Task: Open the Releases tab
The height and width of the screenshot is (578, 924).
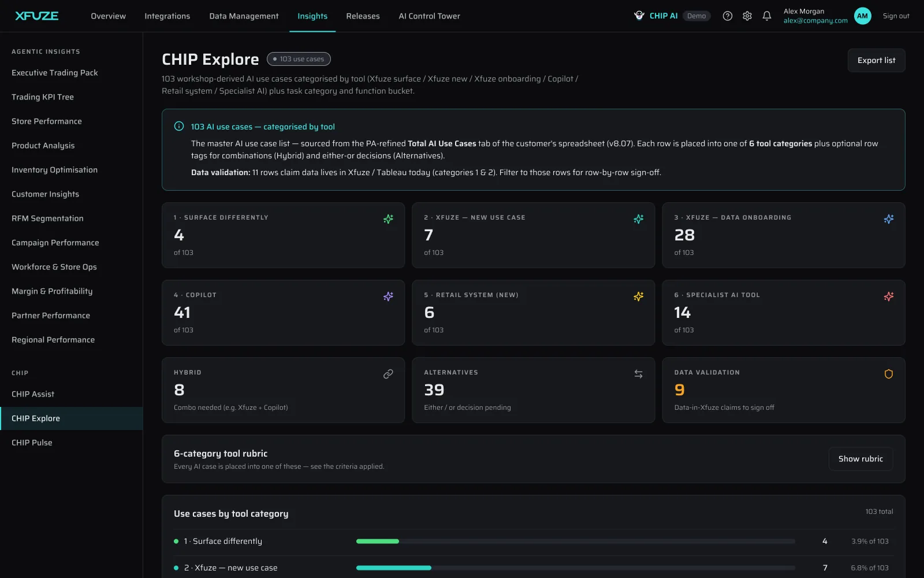Action: point(363,16)
